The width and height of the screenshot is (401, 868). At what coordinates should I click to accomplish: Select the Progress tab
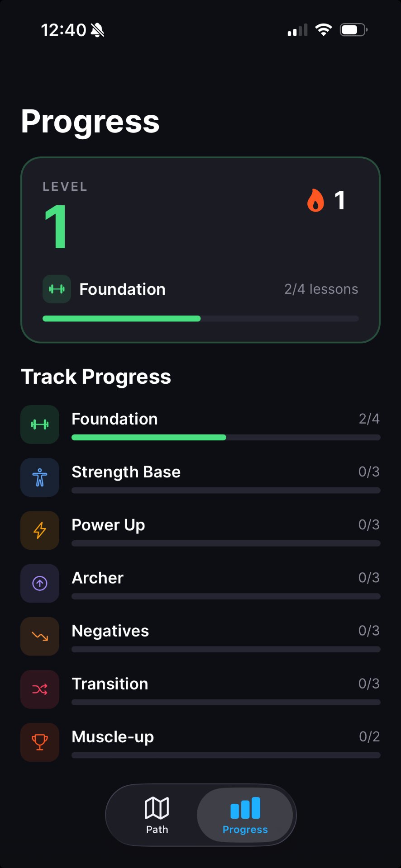[x=245, y=815]
